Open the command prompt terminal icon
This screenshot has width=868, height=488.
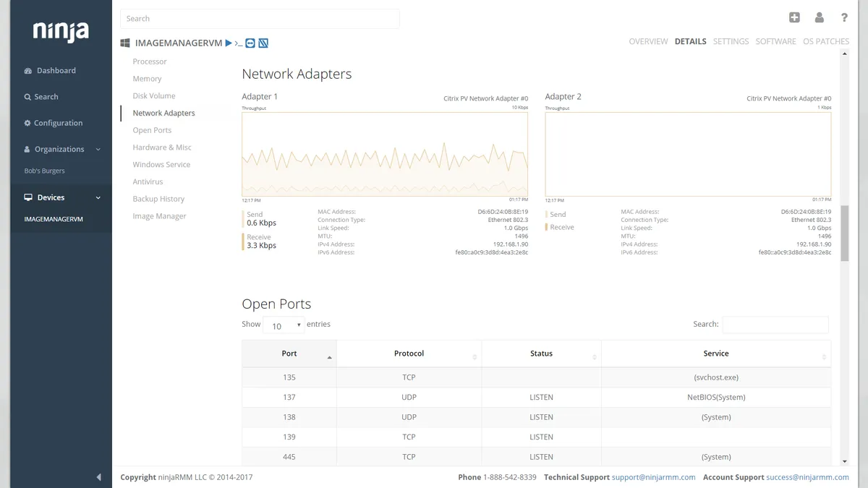pyautogui.click(x=239, y=43)
